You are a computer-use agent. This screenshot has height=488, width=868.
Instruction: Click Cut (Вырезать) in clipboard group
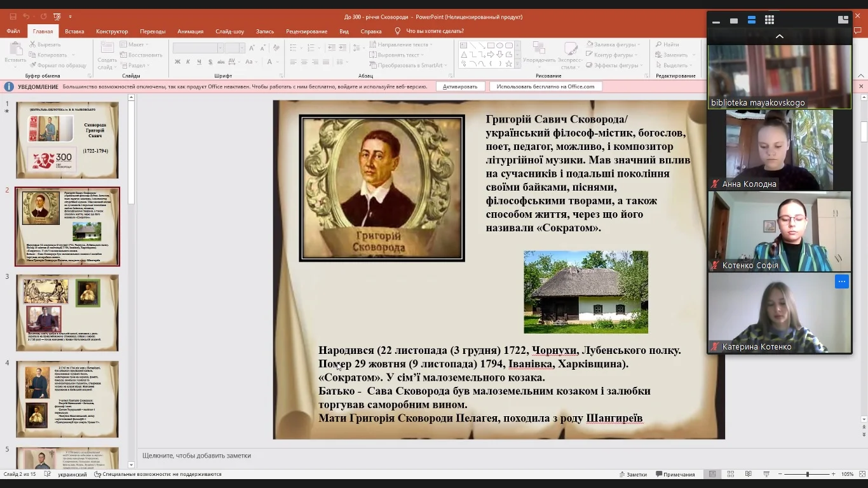pyautogui.click(x=44, y=44)
